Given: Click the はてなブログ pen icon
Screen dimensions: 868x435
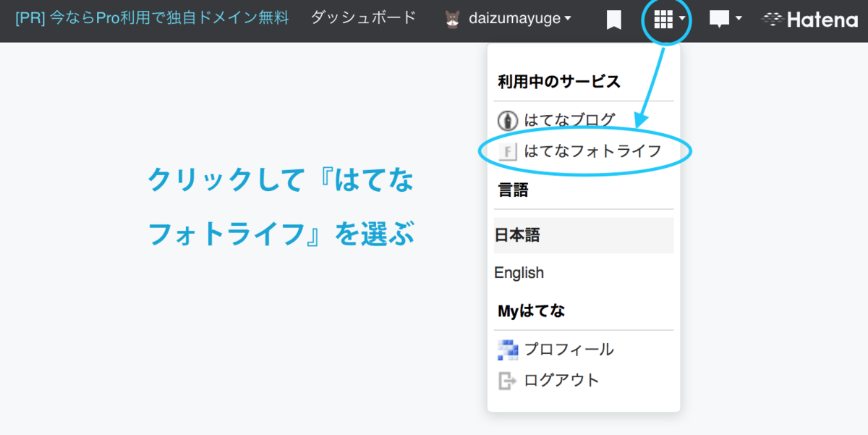Looking at the screenshot, I should [508, 120].
